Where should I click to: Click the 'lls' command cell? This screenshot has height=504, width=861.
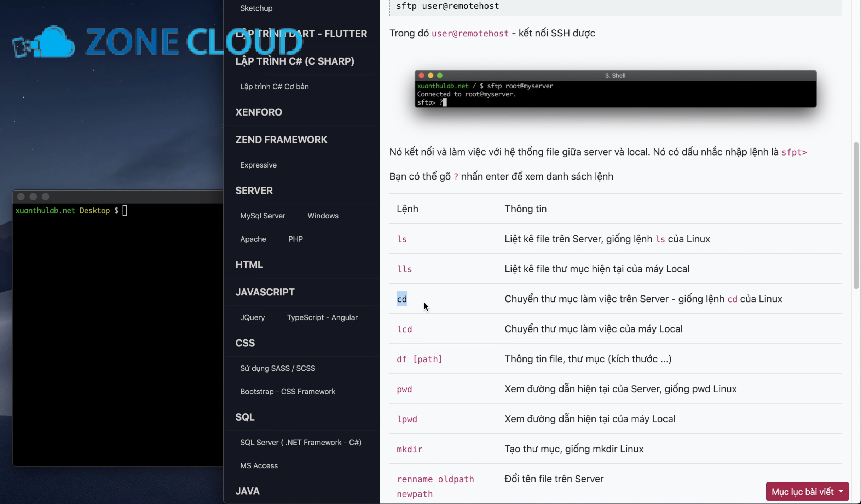404,269
